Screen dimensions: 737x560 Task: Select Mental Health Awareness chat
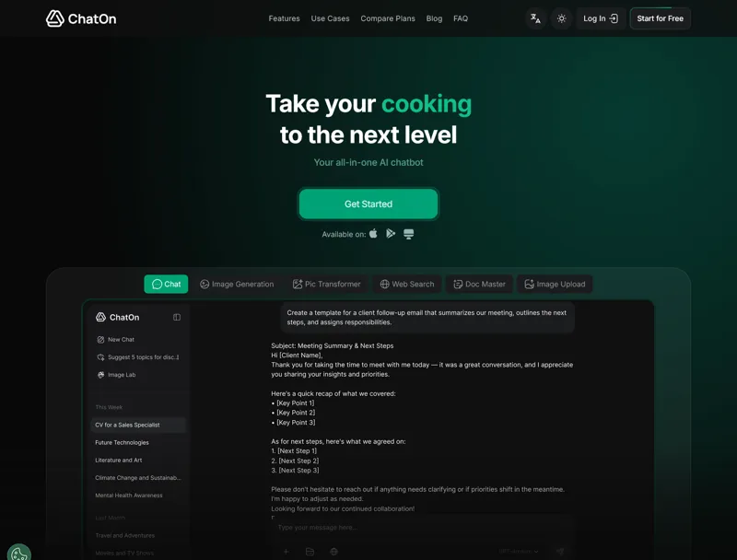pos(129,496)
